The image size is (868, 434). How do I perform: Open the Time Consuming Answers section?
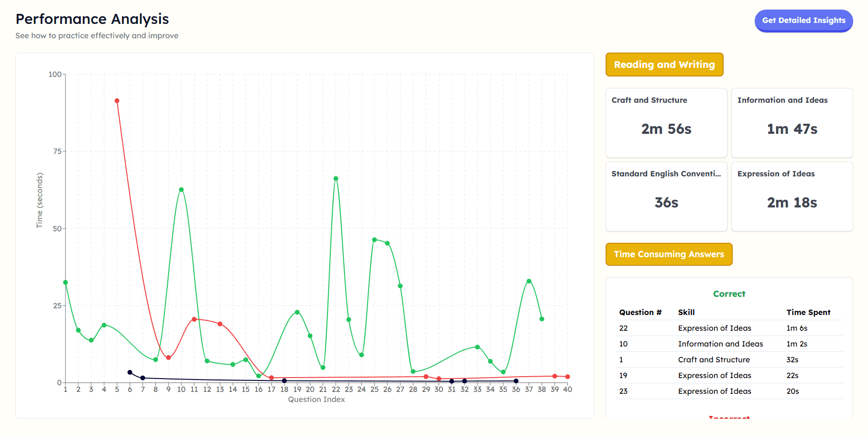click(668, 254)
